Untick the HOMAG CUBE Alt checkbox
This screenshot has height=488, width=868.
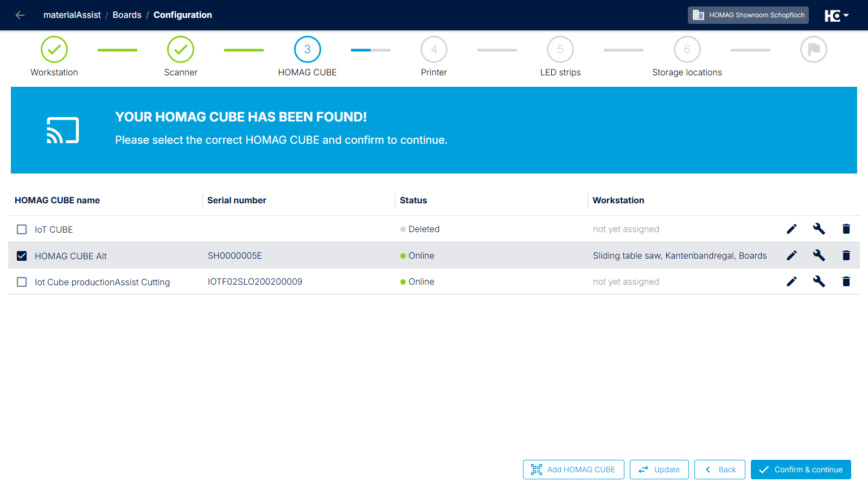tap(22, 256)
